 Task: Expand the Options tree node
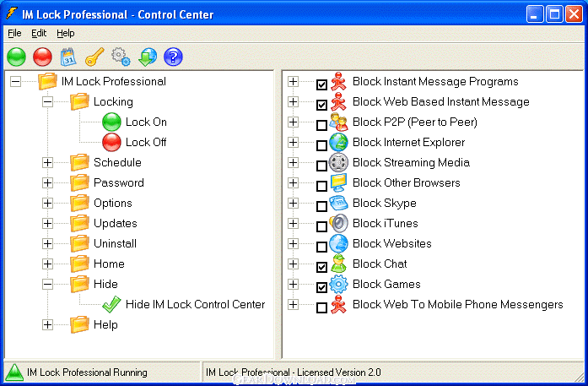[x=47, y=204]
